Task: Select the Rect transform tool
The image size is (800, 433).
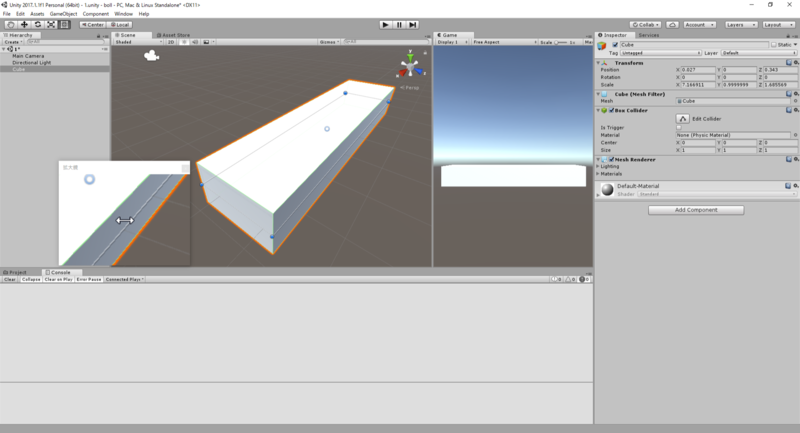Action: coord(64,24)
